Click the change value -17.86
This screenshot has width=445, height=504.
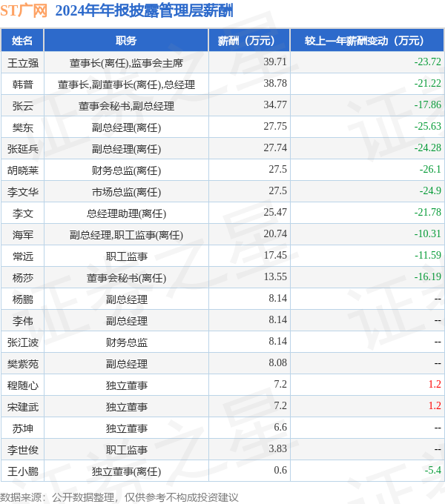tap(428, 105)
